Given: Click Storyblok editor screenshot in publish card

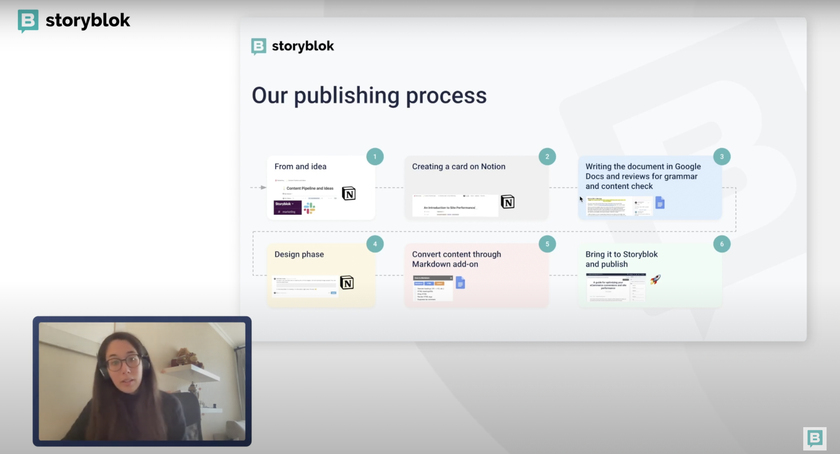Looking at the screenshot, I should 616,287.
